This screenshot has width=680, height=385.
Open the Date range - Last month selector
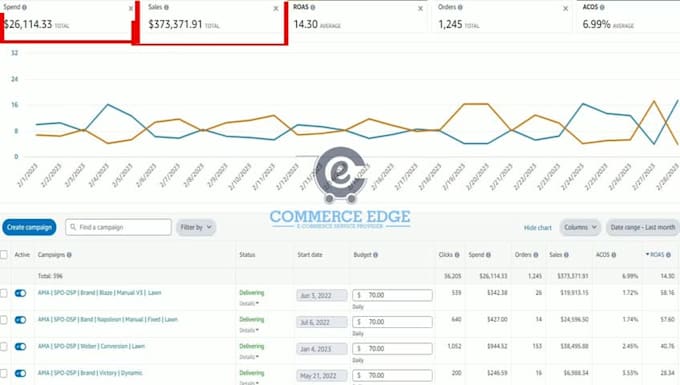643,227
